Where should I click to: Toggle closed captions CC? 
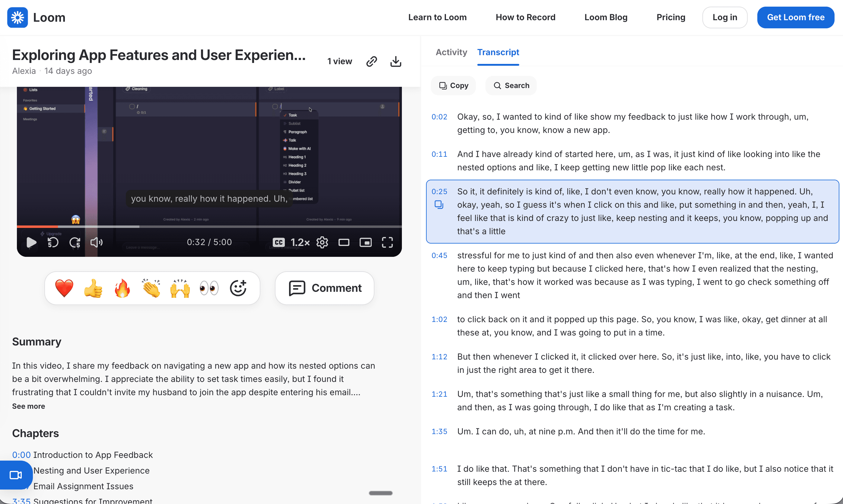click(x=278, y=242)
